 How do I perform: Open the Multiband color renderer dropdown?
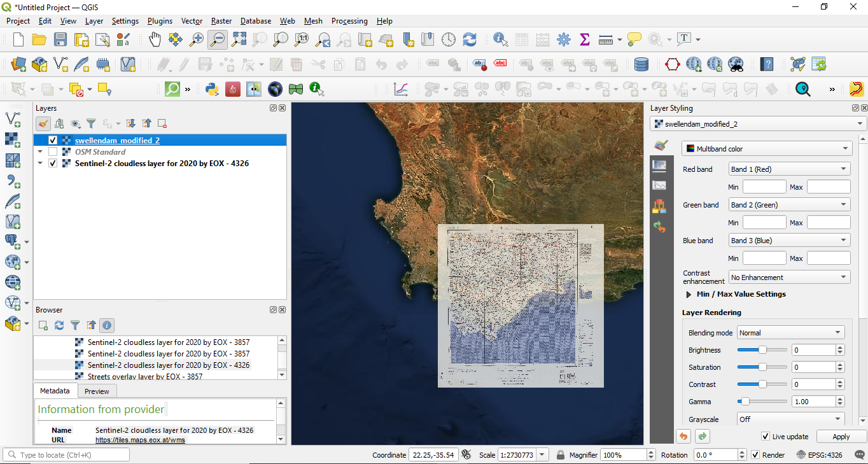click(x=767, y=149)
